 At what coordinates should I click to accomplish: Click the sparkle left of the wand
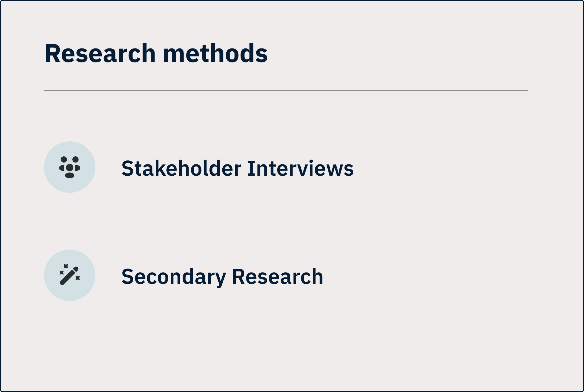click(62, 272)
